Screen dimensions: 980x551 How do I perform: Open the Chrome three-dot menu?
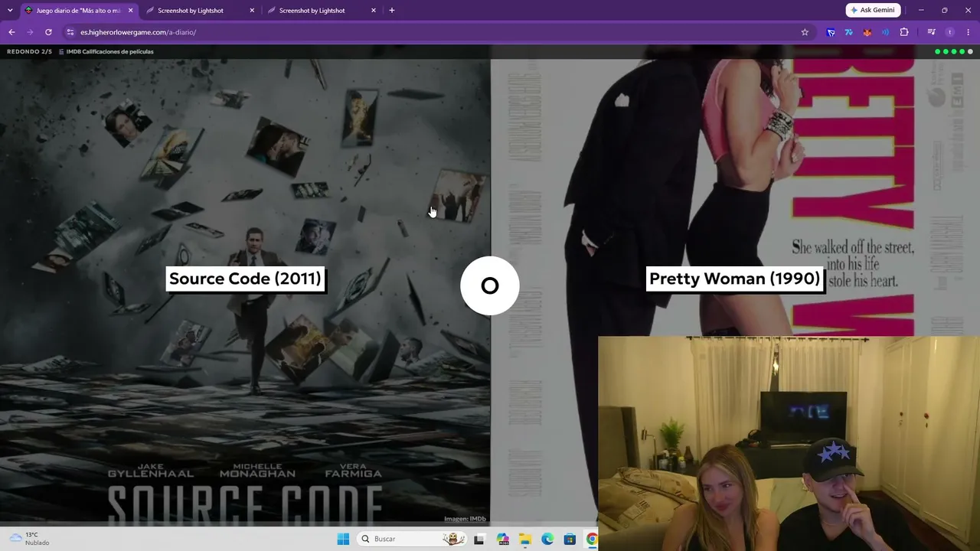[969, 32]
